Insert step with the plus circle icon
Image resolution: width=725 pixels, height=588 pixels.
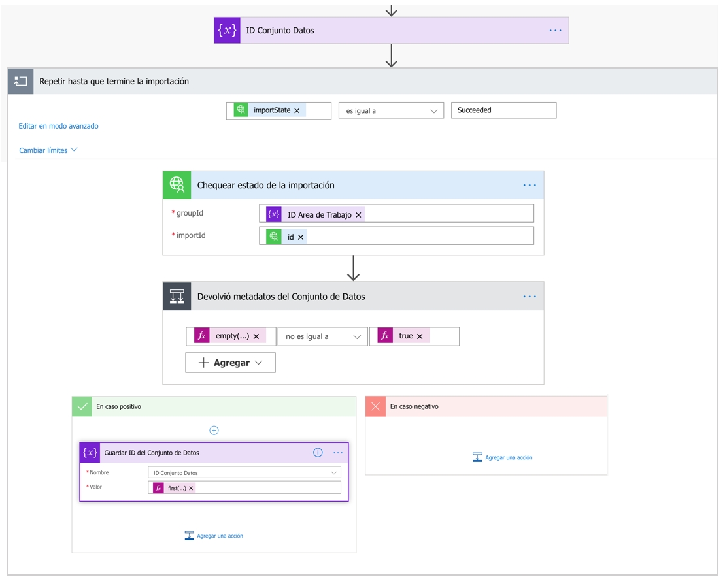click(214, 430)
